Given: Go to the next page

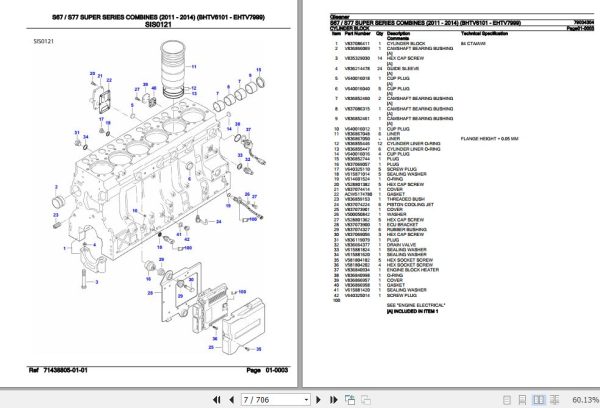Looking at the screenshot, I should point(318,400).
